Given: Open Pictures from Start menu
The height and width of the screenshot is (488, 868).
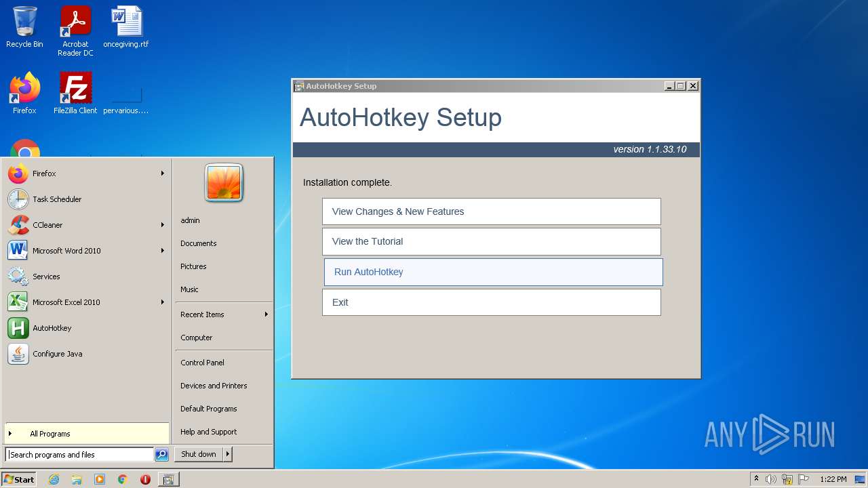Looking at the screenshot, I should (x=193, y=266).
